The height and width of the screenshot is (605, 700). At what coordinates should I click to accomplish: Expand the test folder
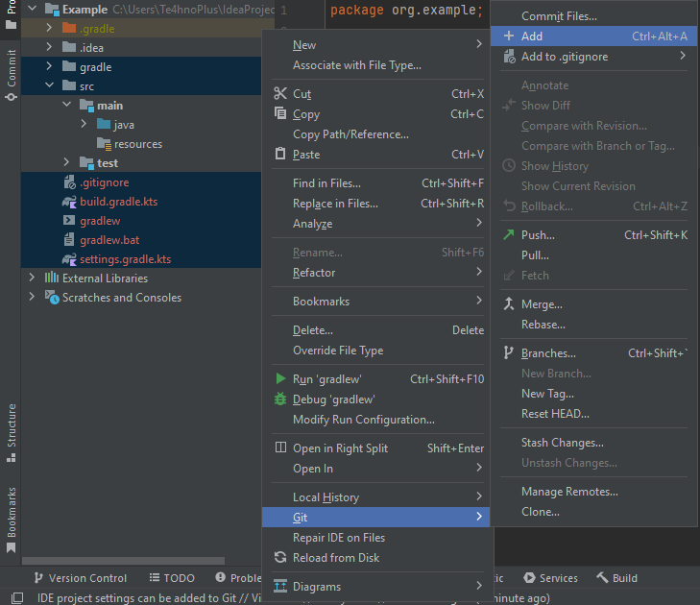(66, 163)
